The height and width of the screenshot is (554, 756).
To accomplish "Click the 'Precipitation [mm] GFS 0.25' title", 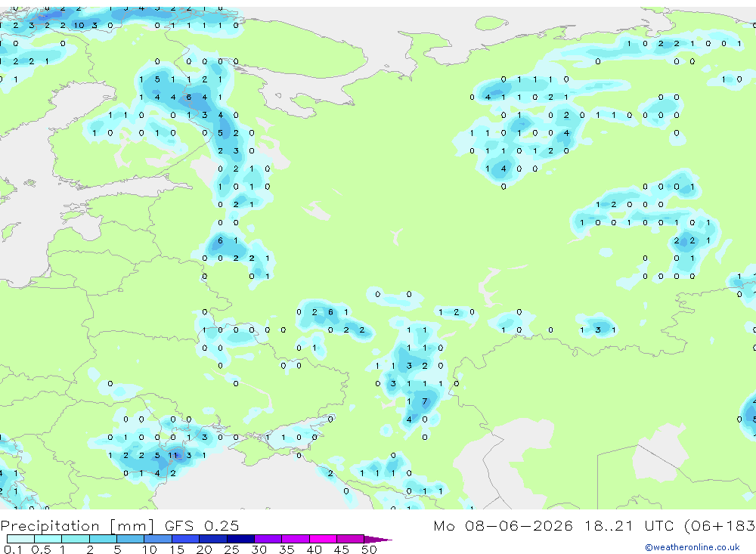I will [x=119, y=525].
